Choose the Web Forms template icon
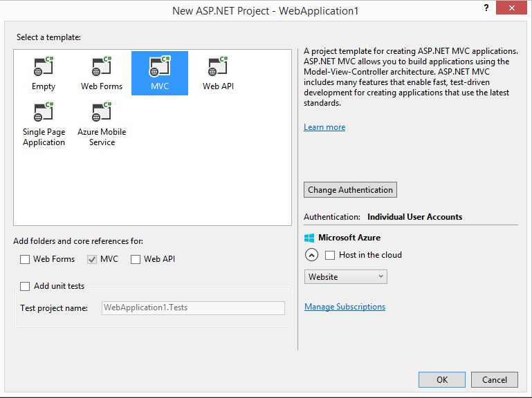Viewport: 532px width, 398px height. tap(102, 66)
